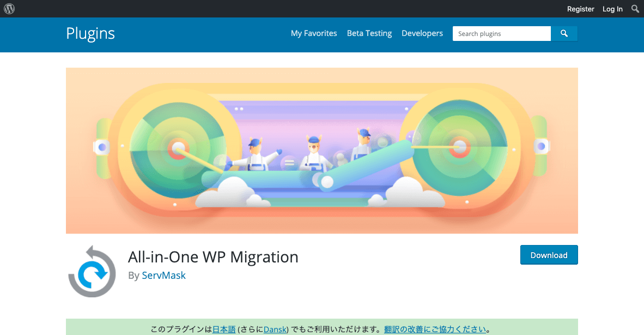Open the My Favorites page

point(314,33)
